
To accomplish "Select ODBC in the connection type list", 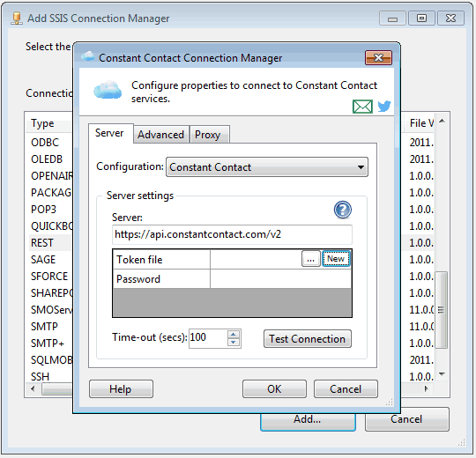I will (x=45, y=143).
